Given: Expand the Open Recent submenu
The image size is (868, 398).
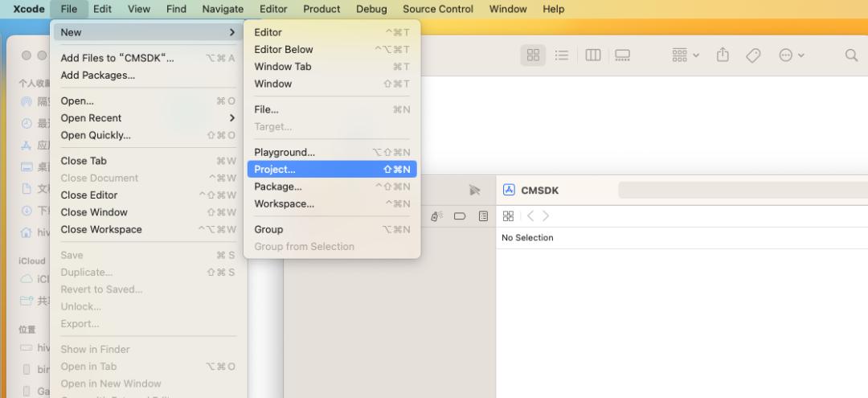Looking at the screenshot, I should coord(147,118).
